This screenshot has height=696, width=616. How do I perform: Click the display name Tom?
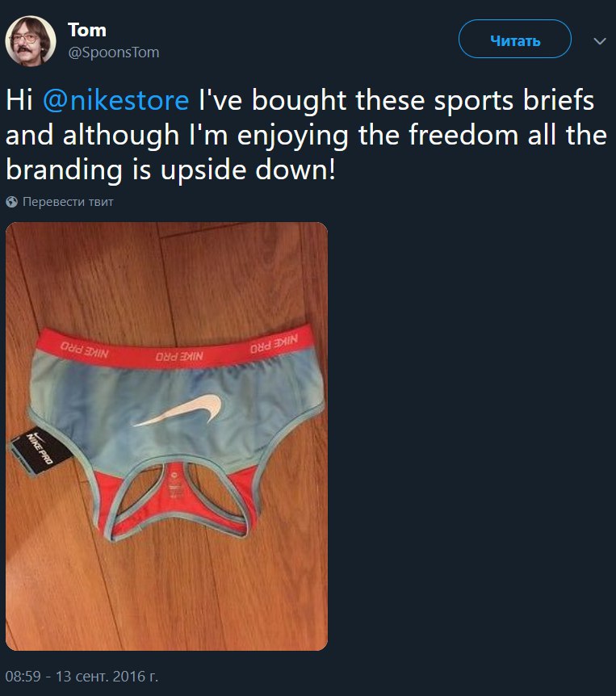87,30
